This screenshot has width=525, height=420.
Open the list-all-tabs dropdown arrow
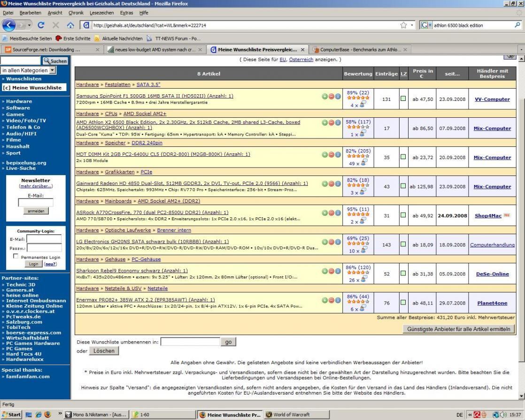tap(521, 50)
